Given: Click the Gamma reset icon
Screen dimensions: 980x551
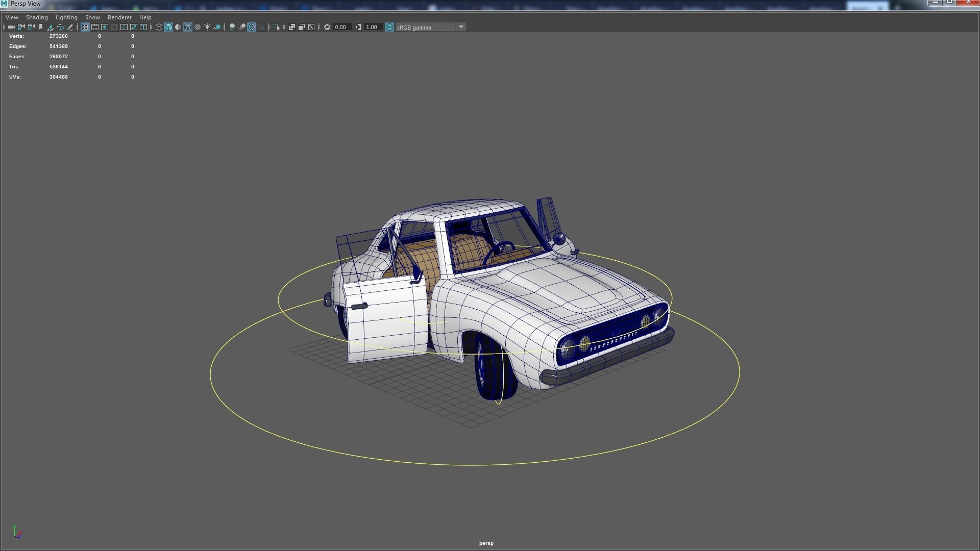Looking at the screenshot, I should tap(358, 27).
